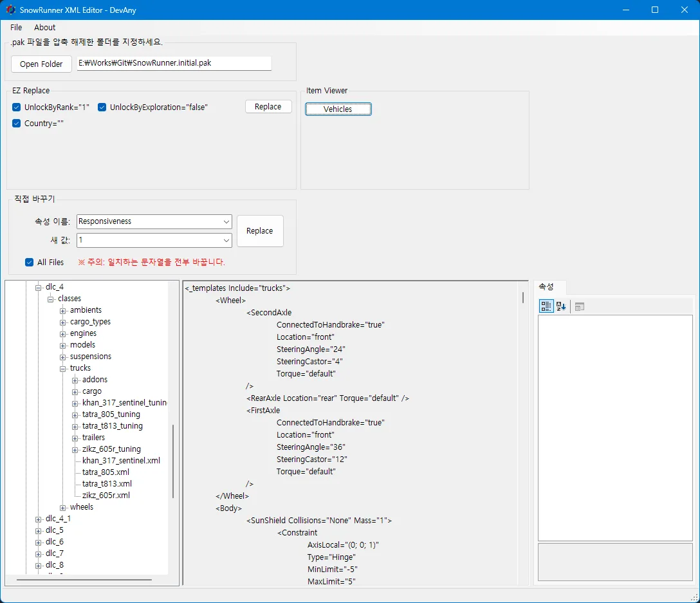Open the Responsiveness attribute name dropdown
This screenshot has height=603, width=700.
226,221
